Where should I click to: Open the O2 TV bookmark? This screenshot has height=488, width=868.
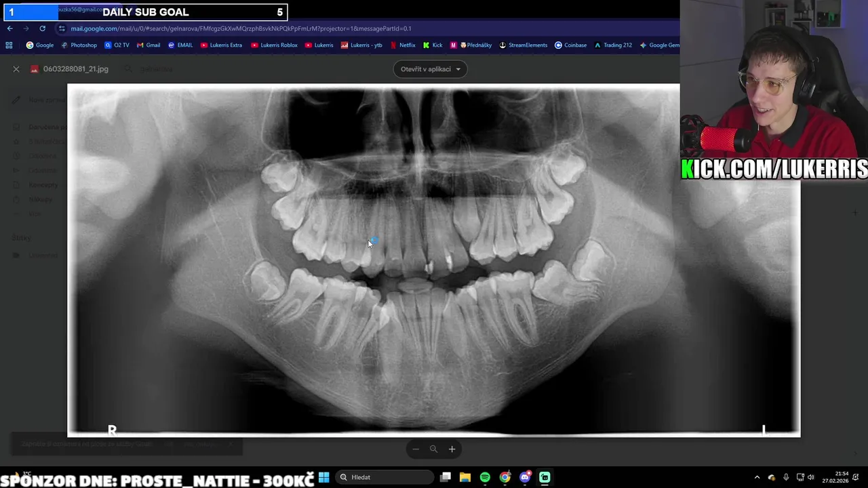[x=117, y=45]
